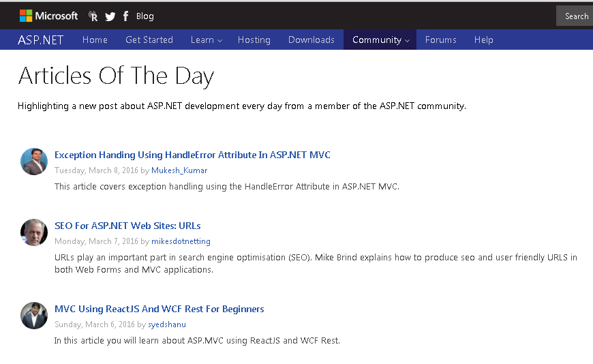Open the Blog link in header
593x364 pixels.
145,16
